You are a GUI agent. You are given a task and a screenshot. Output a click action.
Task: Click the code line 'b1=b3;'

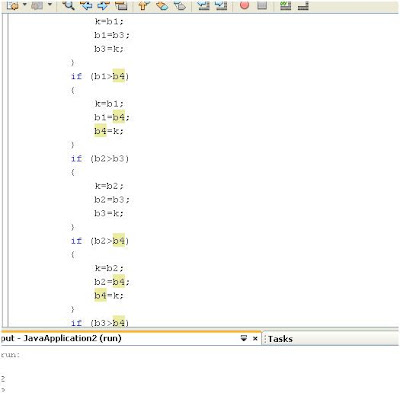click(112, 35)
